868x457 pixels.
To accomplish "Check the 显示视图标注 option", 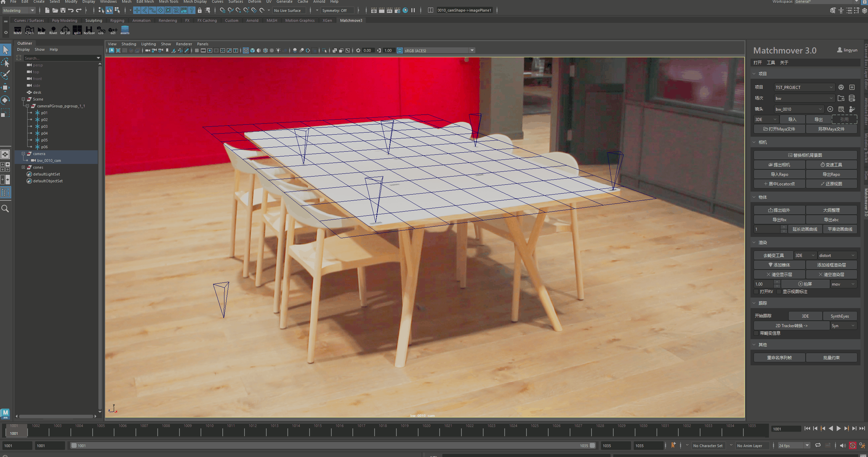I will (779, 292).
